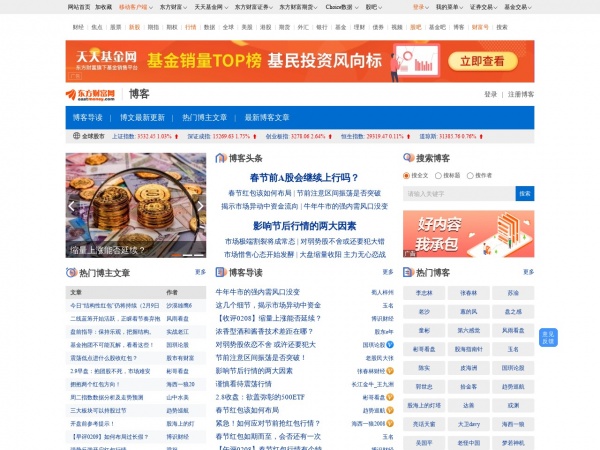Select the 按作者 search radio button

tap(470, 176)
